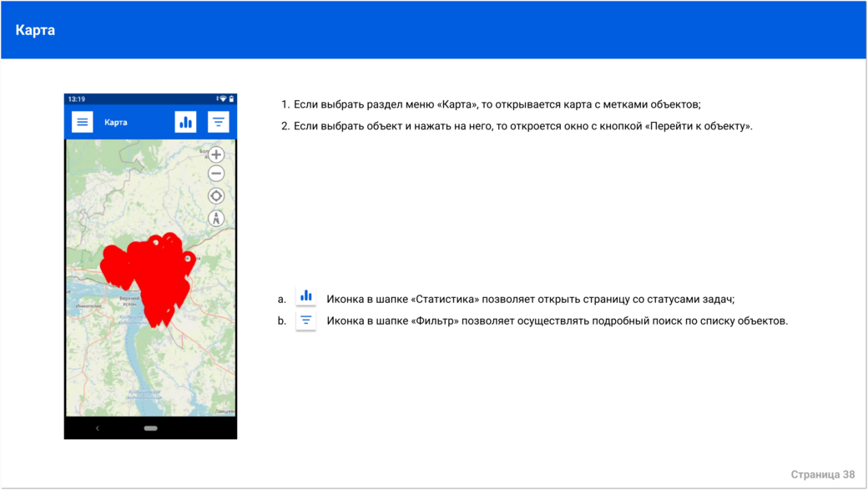Click the description text about 'Статистика' icon
Image resolution: width=868 pixels, height=490 pixels.
tap(530, 299)
